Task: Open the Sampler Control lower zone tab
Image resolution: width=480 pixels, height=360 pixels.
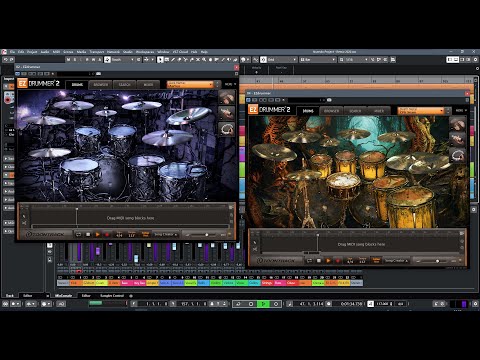Action: 112,296
